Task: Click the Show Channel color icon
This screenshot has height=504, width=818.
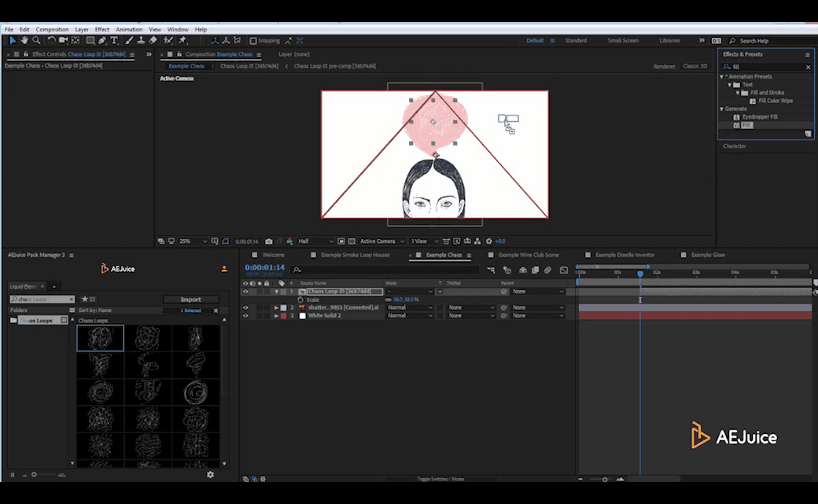Action: point(289,241)
